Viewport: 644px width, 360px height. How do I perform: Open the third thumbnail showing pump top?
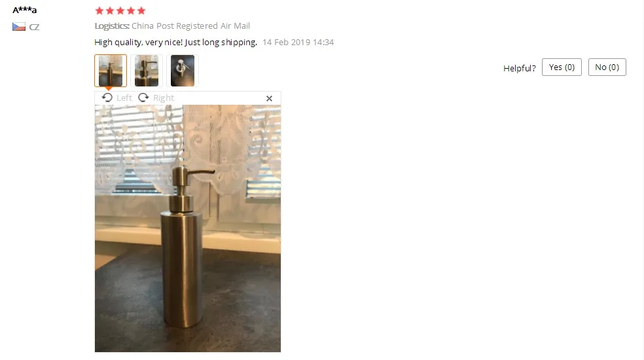coord(183,71)
